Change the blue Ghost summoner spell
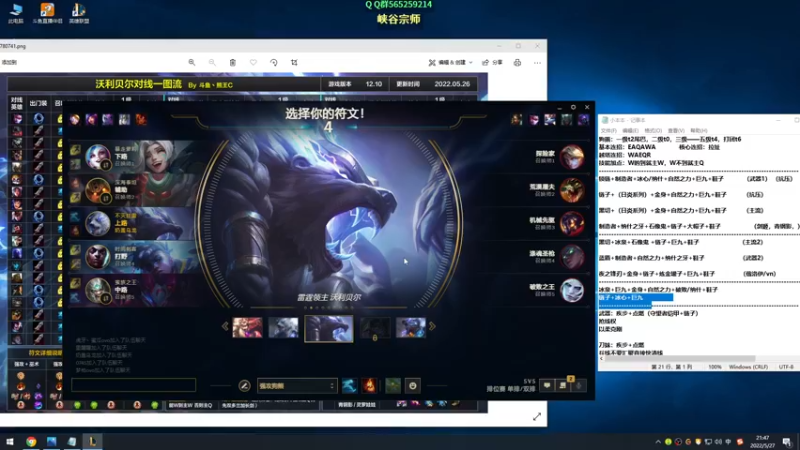The image size is (800, 450). pyautogui.click(x=349, y=386)
